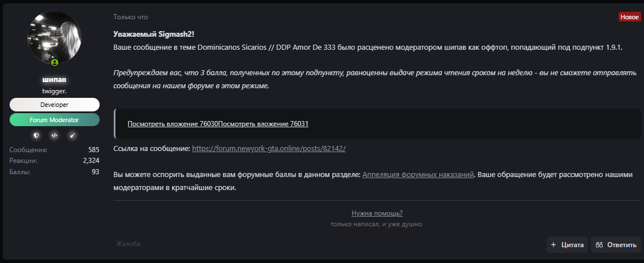Click the plus icon in the Цитата button

[553, 245]
